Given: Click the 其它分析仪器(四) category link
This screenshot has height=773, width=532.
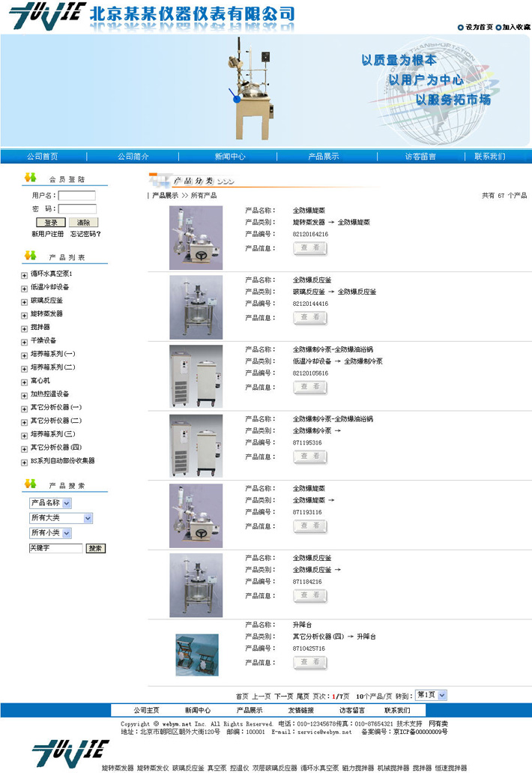Looking at the screenshot, I should pos(56,448).
